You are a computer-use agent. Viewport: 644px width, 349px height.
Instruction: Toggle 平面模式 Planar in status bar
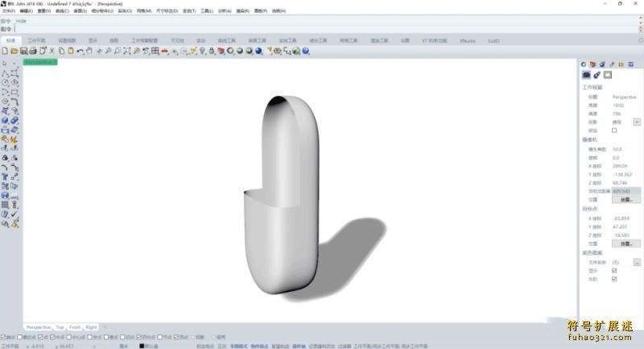(x=238, y=346)
